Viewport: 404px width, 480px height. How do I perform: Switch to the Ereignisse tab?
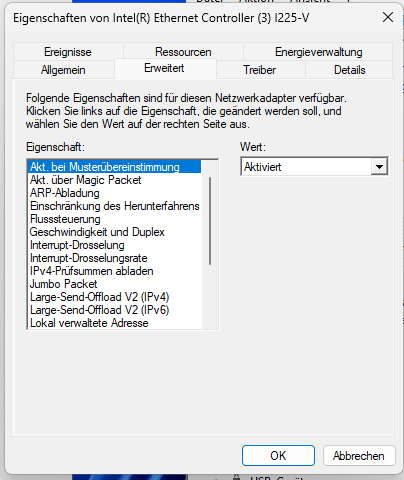[x=68, y=52]
